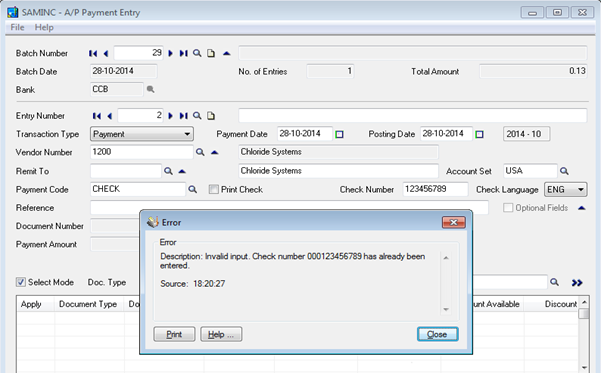The width and height of the screenshot is (601, 373).
Task: Open Remit To finder magnifier
Action: pyautogui.click(x=168, y=171)
